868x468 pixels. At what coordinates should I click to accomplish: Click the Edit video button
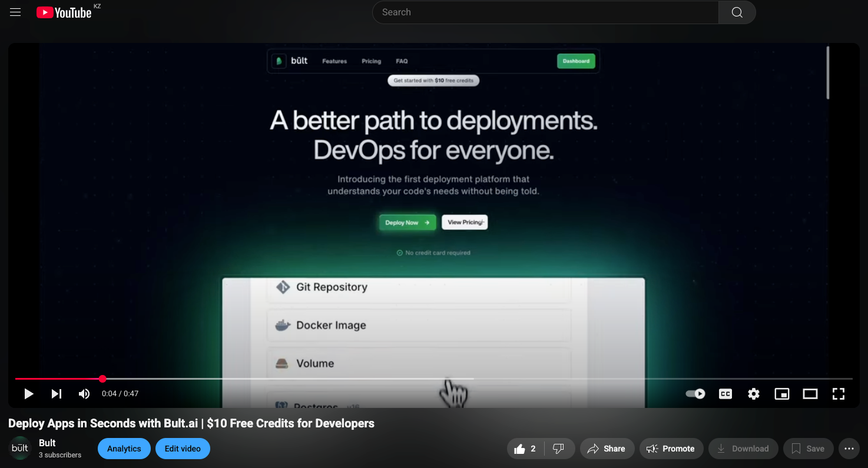coord(183,448)
